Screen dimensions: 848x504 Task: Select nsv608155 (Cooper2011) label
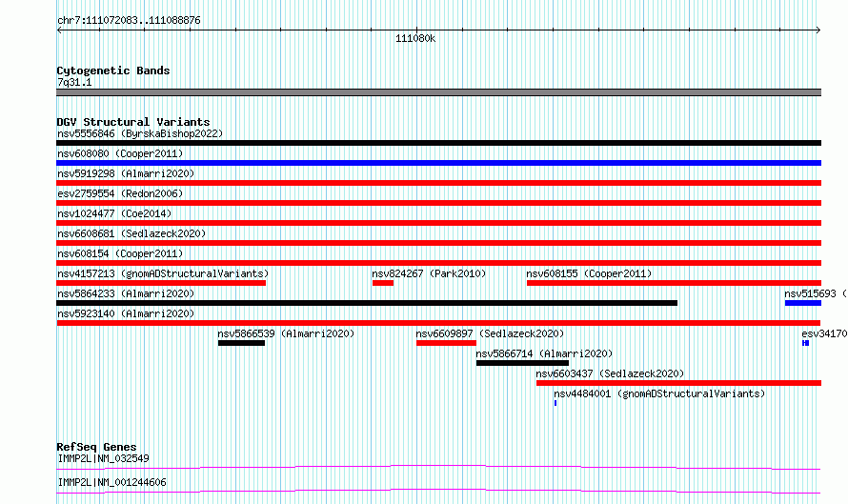coord(589,273)
